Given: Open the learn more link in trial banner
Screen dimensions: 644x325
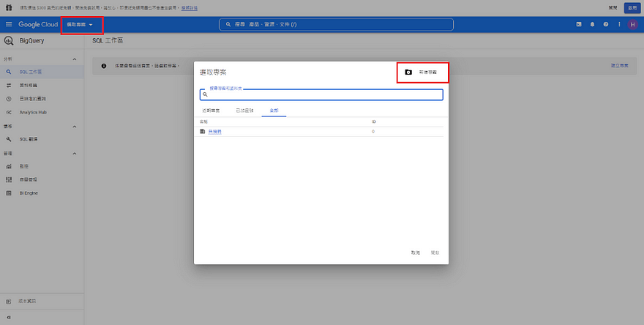Looking at the screenshot, I should pos(190,8).
